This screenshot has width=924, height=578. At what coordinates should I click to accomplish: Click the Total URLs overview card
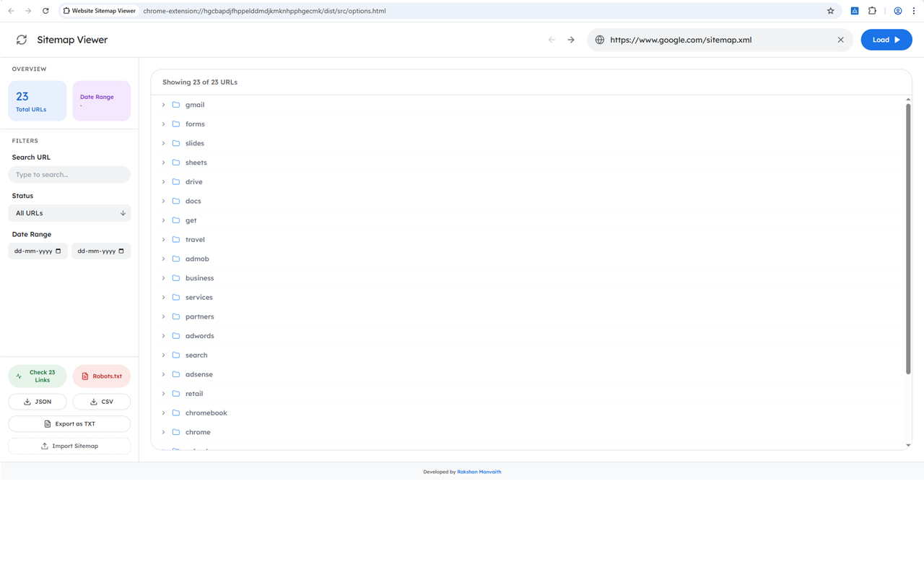point(38,101)
